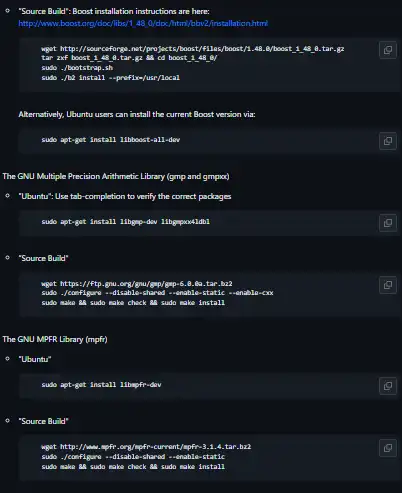The height and width of the screenshot is (493, 402).
Task: Click the 'Use tab-completion to verify' bullet text
Action: 125,196
